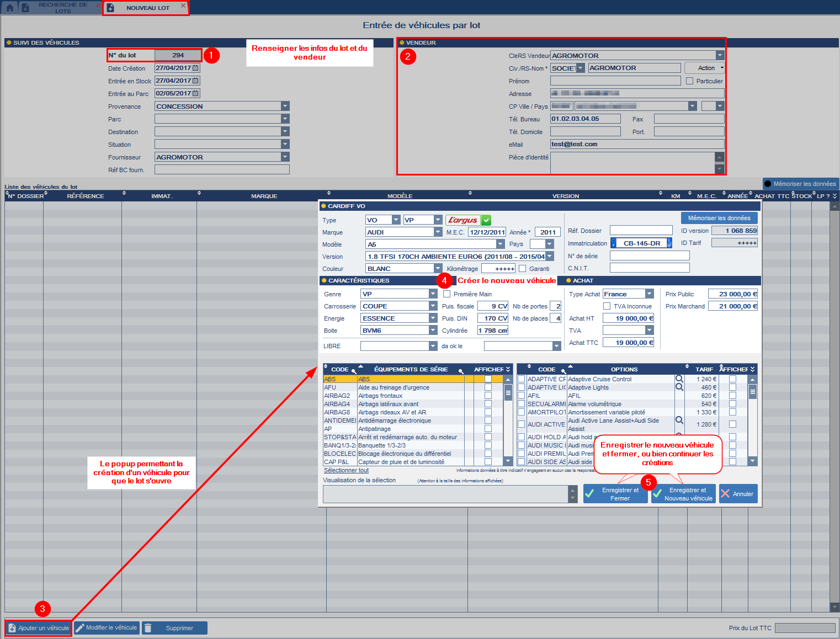840x639 pixels.
Task: Click green checkmark beside L'argus
Action: coord(486,220)
